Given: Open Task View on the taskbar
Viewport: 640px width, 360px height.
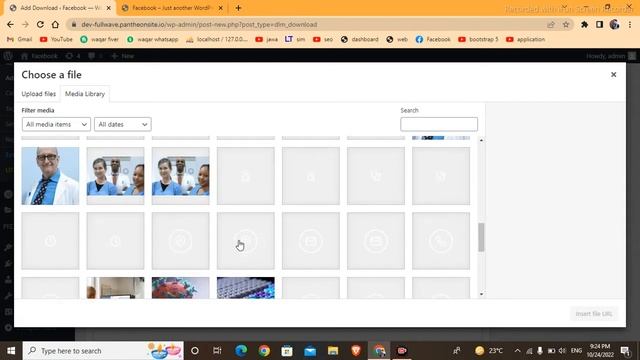Looking at the screenshot, I should click(x=217, y=351).
